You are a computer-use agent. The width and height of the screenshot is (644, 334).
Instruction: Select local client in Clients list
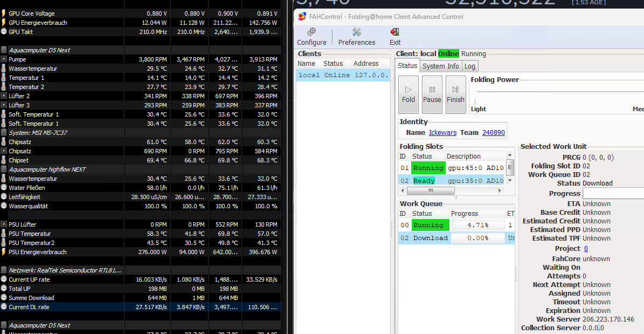(343, 76)
